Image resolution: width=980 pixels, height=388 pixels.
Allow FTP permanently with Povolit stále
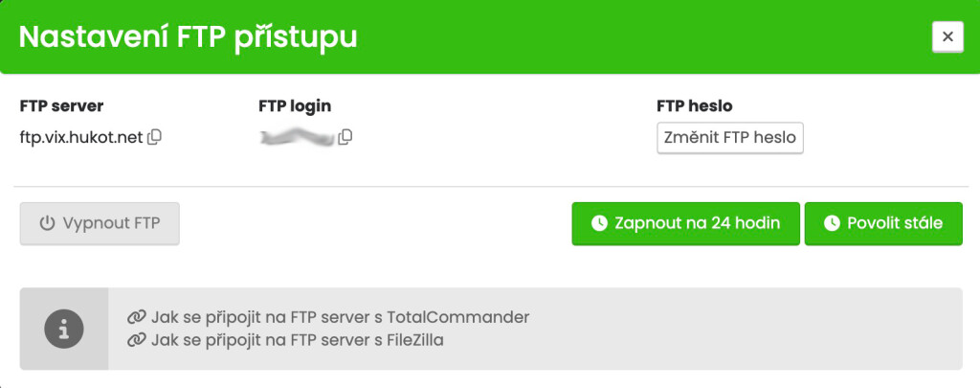[883, 223]
